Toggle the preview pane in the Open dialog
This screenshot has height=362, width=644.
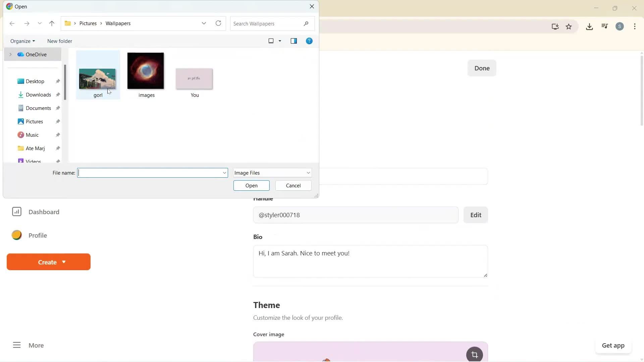coord(294,41)
